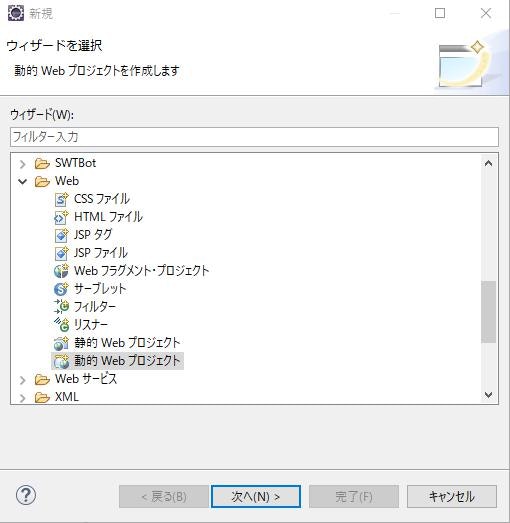This screenshot has width=510, height=523.
Task: Select JSP タグ in the list
Action: click(x=93, y=235)
